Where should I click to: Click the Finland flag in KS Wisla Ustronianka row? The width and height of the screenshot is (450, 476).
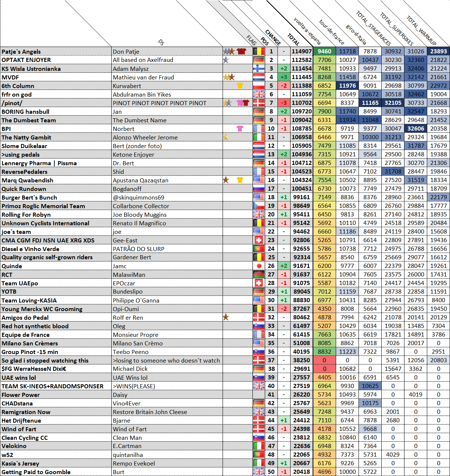click(x=259, y=69)
